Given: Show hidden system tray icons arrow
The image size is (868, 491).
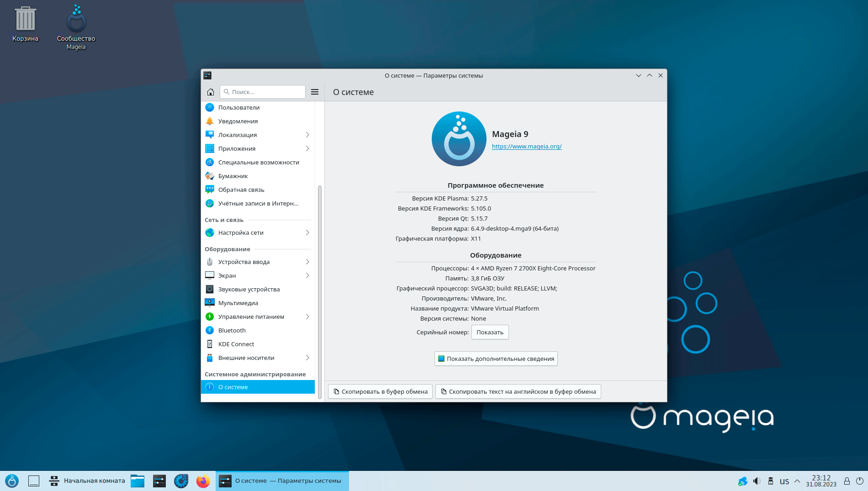Looking at the screenshot, I should 797,481.
